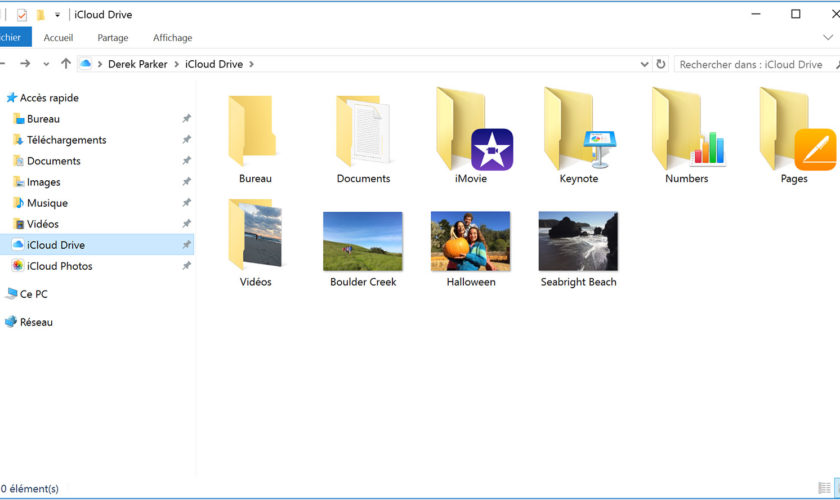Click the Derek Parker breadcrumb link

point(138,64)
